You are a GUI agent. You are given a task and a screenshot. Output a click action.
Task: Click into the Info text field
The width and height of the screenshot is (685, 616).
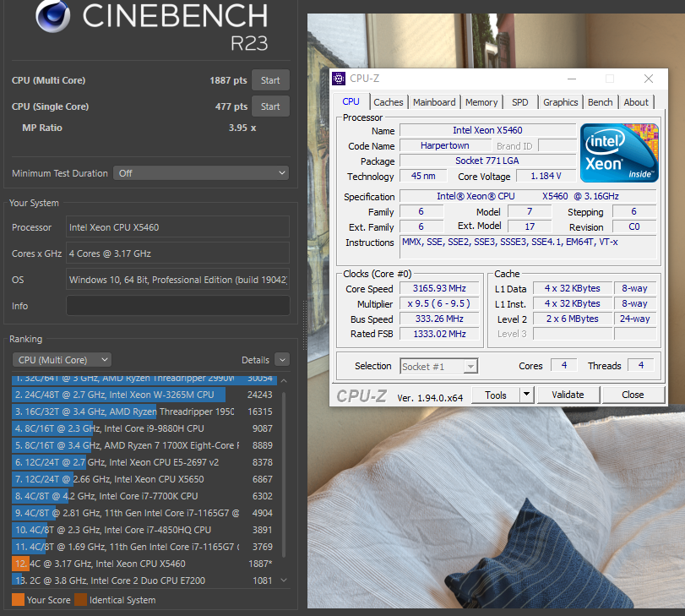[178, 306]
